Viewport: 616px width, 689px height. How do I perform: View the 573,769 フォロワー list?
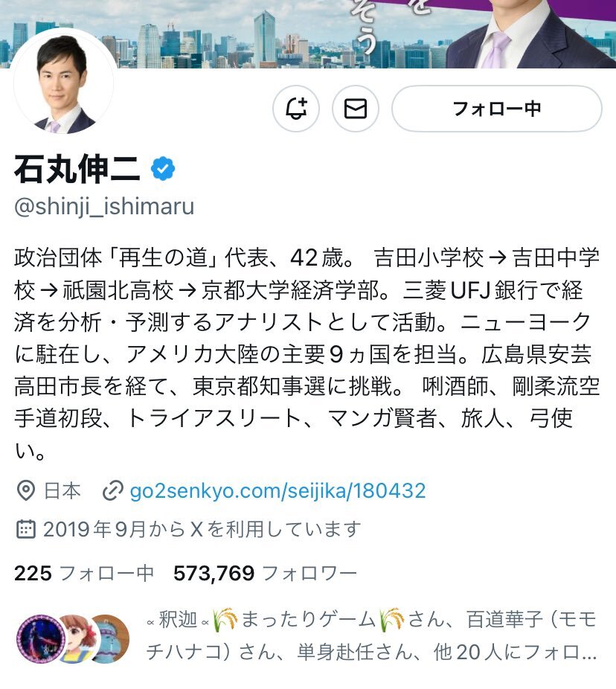point(265,574)
